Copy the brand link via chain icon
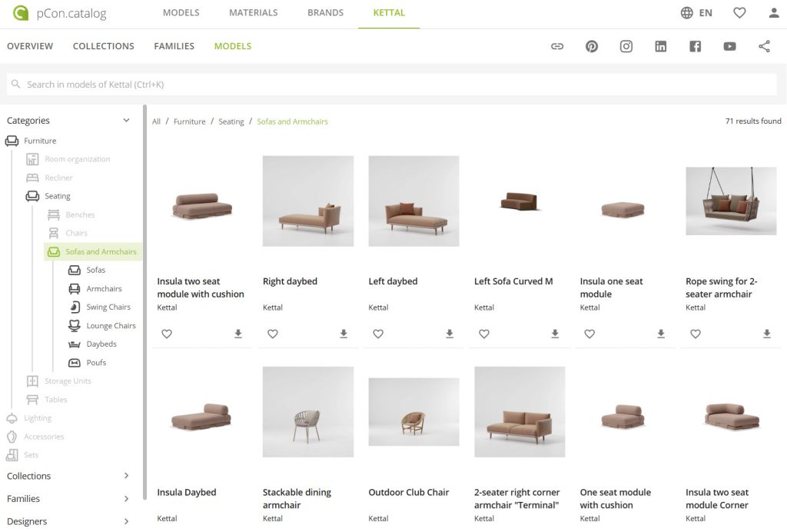The width and height of the screenshot is (787, 532). pos(557,46)
